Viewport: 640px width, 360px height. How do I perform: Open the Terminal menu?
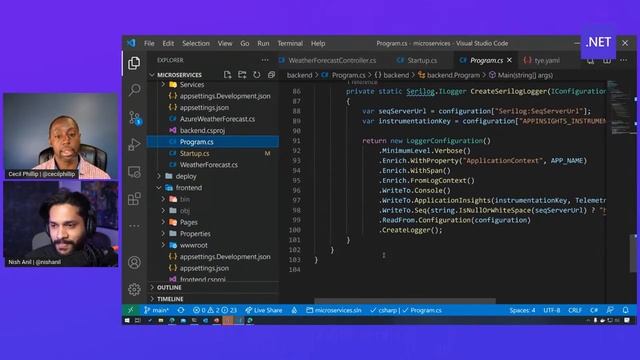point(290,43)
